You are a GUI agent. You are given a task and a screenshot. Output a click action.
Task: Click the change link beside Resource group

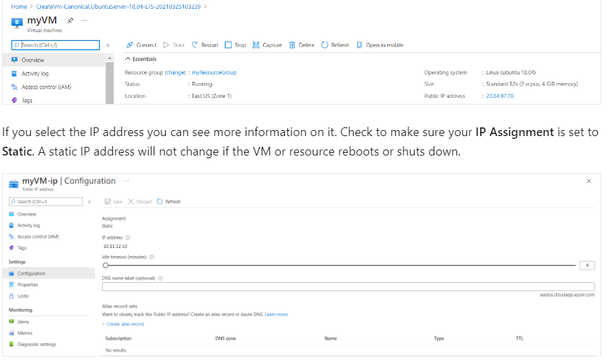175,72
